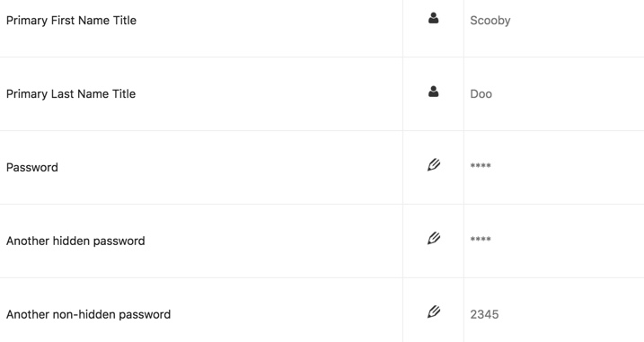Click empty space right of Password label

pyautogui.click(x=230, y=168)
